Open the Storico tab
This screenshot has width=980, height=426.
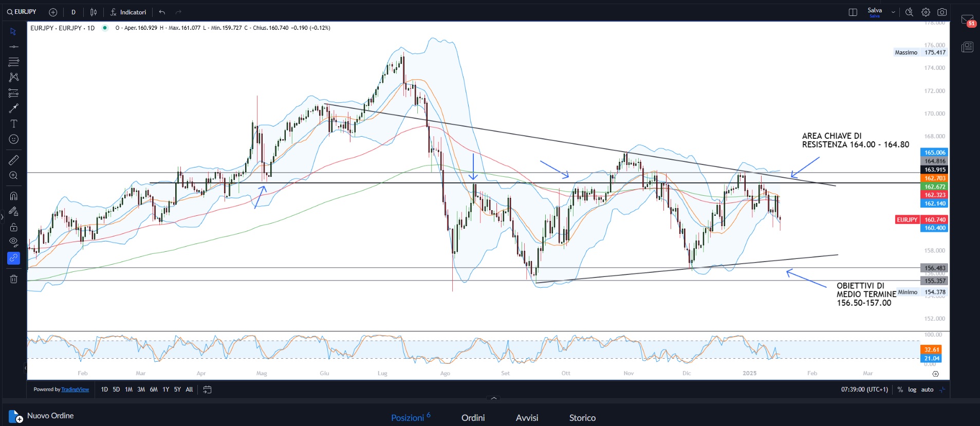[x=582, y=418]
